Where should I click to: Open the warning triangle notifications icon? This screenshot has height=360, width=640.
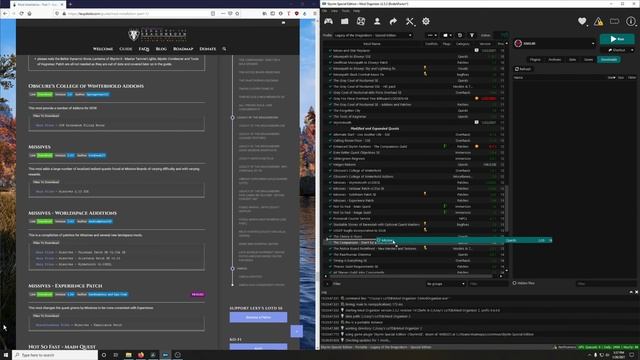598,21
